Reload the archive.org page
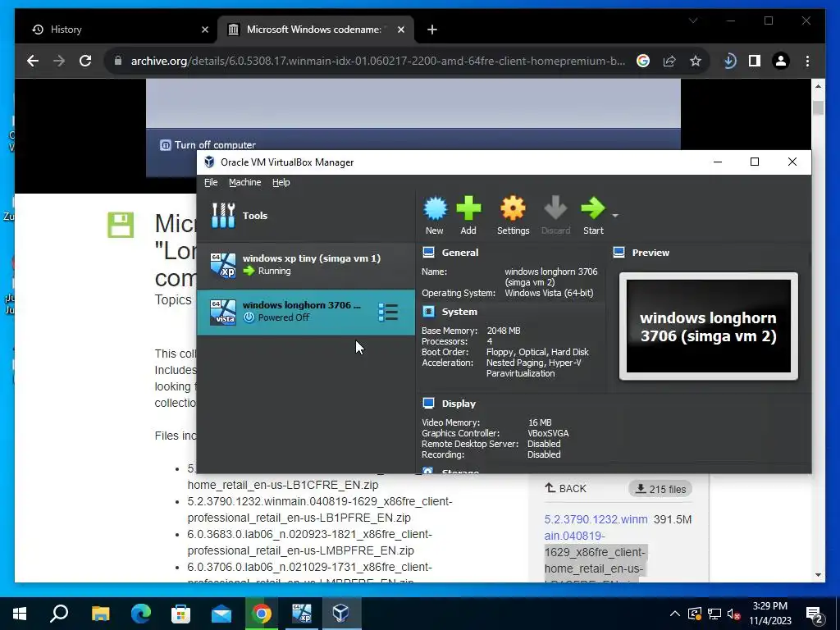Viewport: 840px width, 630px height. pos(85,61)
